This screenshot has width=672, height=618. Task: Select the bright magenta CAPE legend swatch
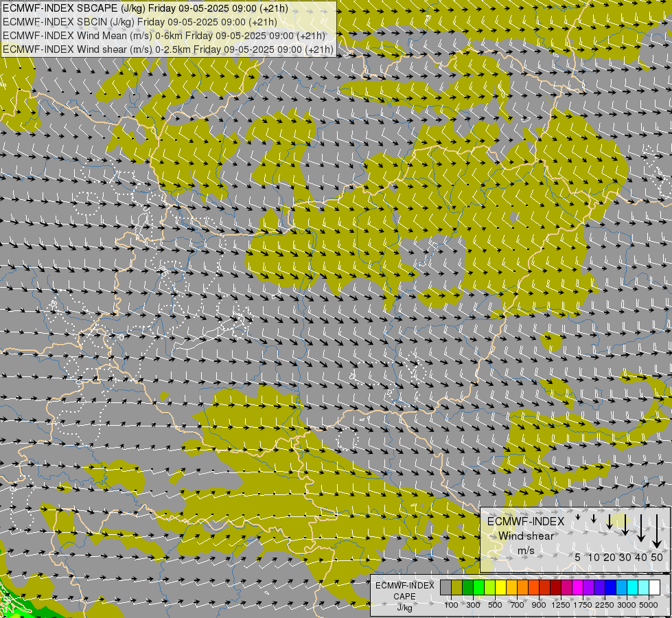pos(578,587)
